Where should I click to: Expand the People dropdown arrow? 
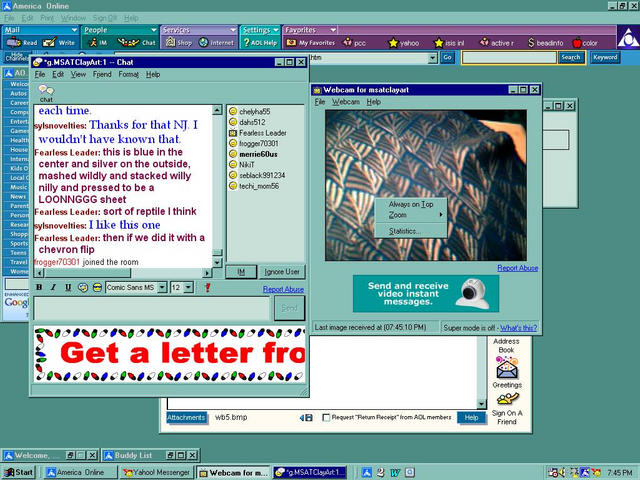153,30
